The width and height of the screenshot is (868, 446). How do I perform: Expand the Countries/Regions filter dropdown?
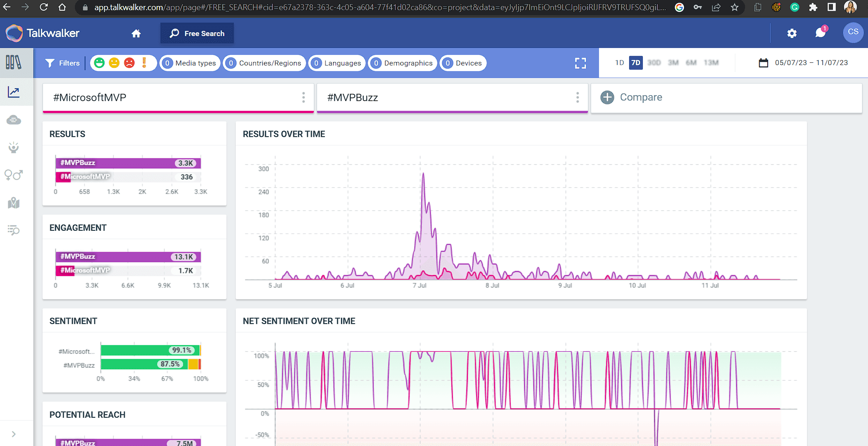(264, 63)
